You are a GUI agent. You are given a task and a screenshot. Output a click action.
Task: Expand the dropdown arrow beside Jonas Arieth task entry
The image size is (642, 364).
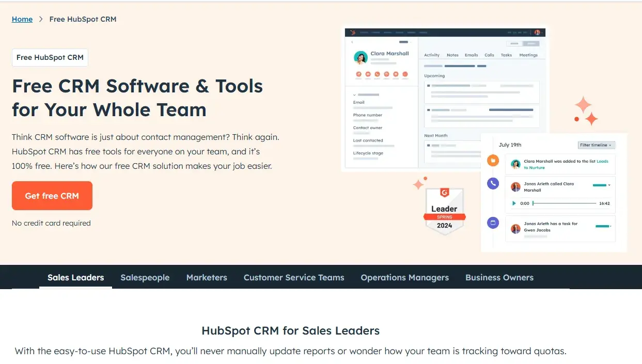pos(610,226)
